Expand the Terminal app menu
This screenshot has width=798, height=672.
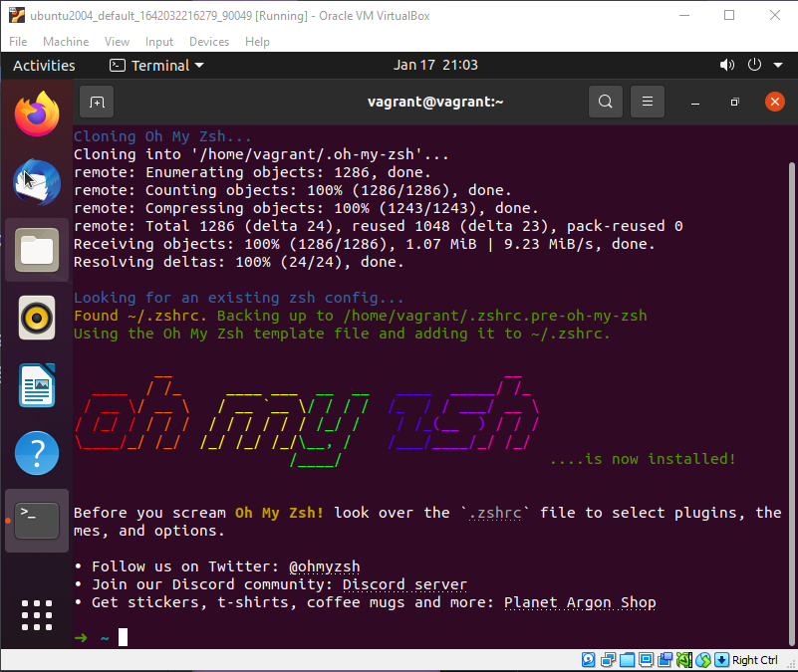[x=156, y=66]
